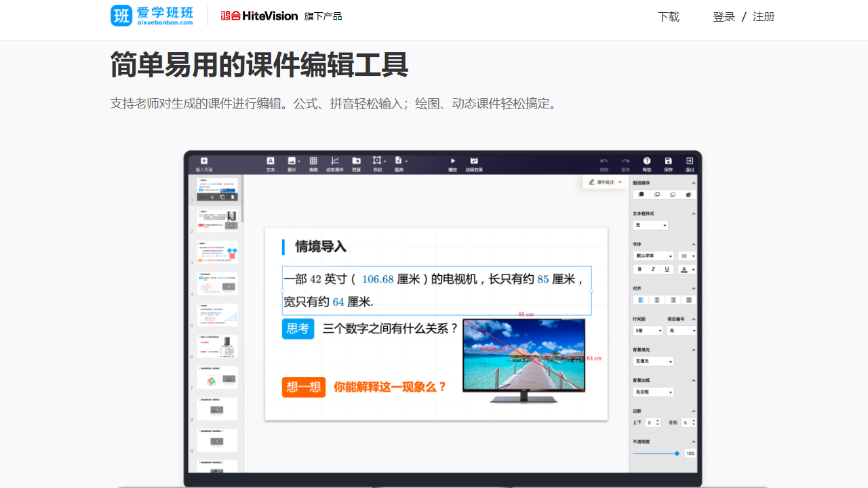The image size is (868, 488).
Task: Select the 文本 text tool
Action: (270, 163)
